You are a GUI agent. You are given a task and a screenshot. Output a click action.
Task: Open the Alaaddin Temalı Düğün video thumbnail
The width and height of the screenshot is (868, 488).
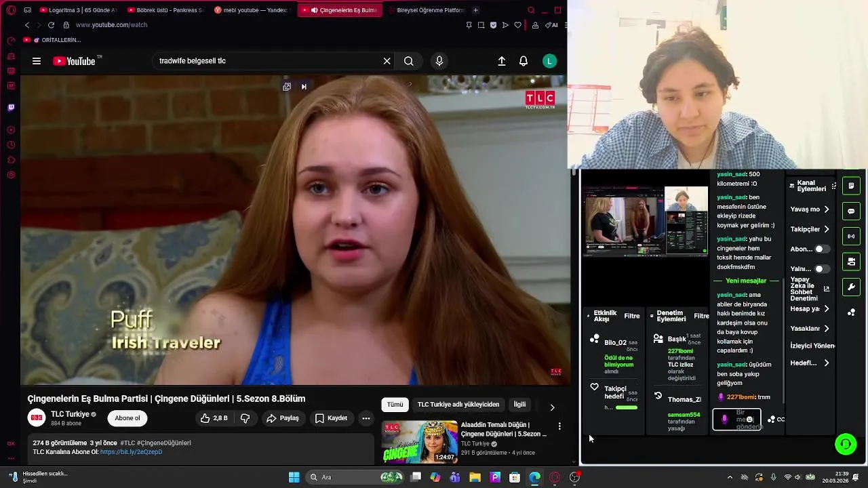click(x=419, y=441)
